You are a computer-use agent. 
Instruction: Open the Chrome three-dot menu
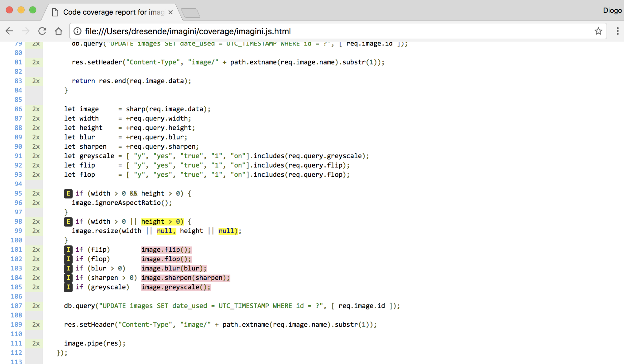(x=617, y=31)
